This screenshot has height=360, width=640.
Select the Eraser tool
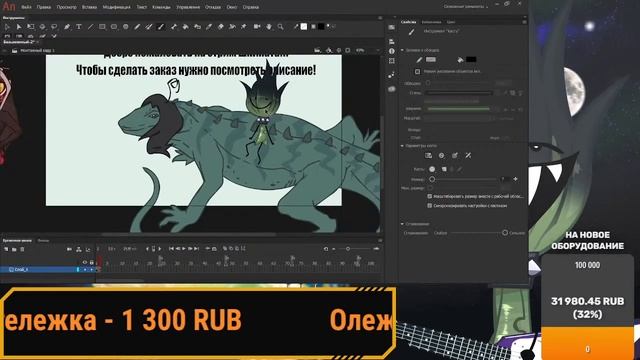coord(221,27)
